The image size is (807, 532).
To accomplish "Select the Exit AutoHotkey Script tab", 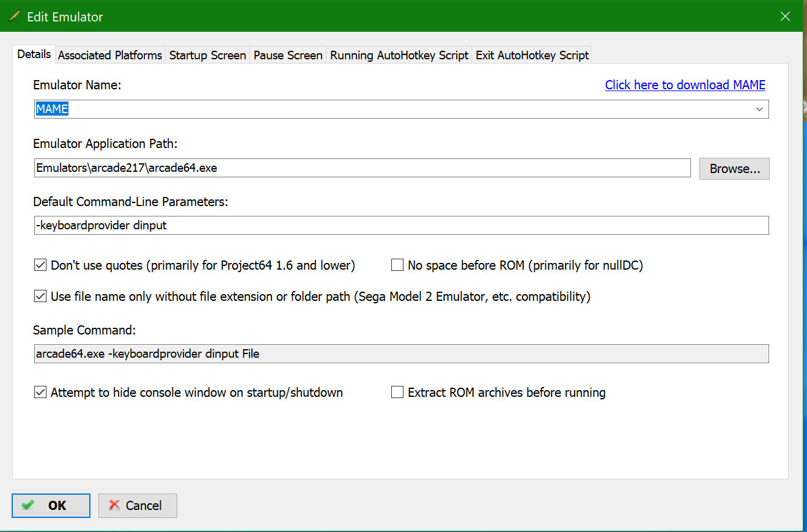I will point(532,55).
